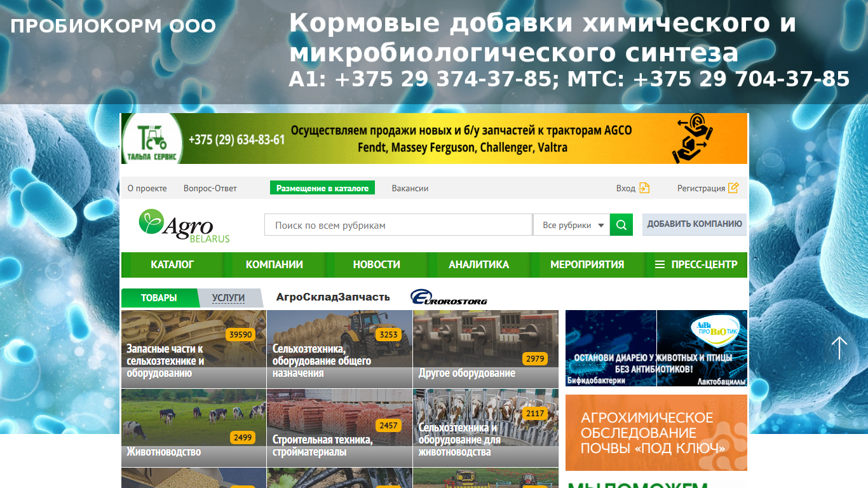
Task: Click the Кормовые добавки химического headline
Action: (x=542, y=37)
